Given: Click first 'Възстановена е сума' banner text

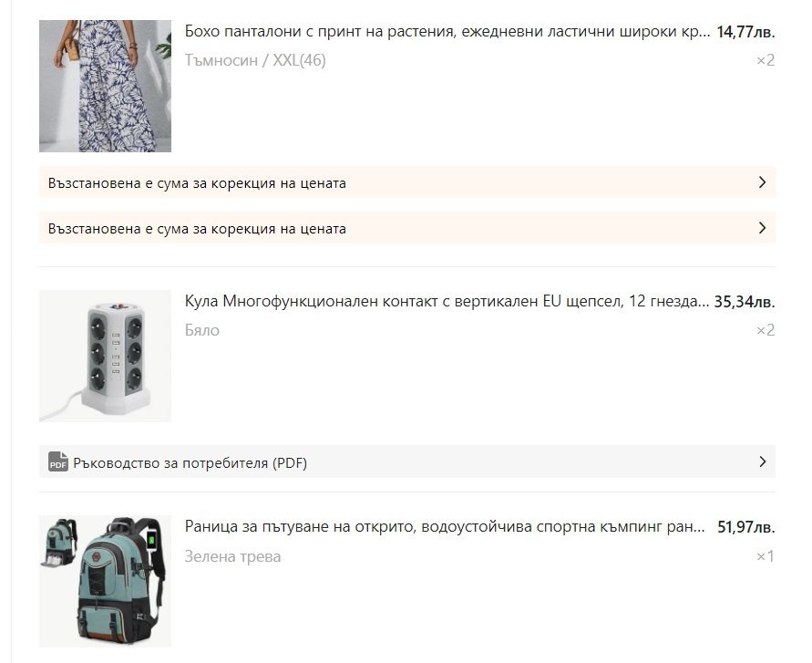Looking at the screenshot, I should tap(197, 183).
